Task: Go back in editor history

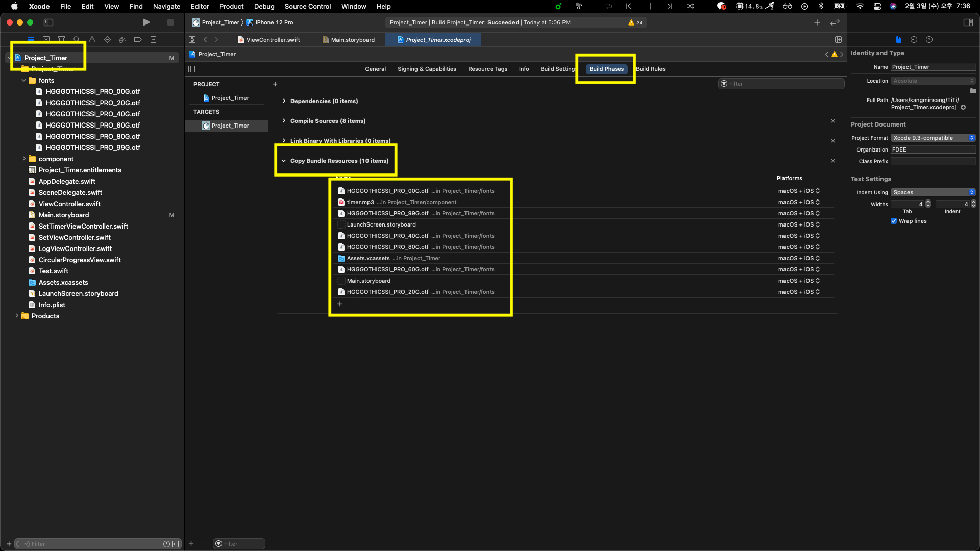Action: (205, 40)
